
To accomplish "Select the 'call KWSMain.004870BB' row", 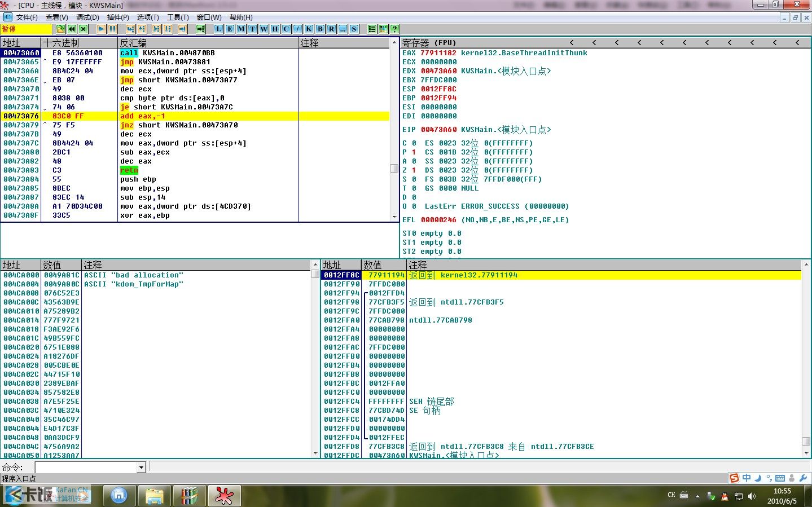I will tap(195, 53).
